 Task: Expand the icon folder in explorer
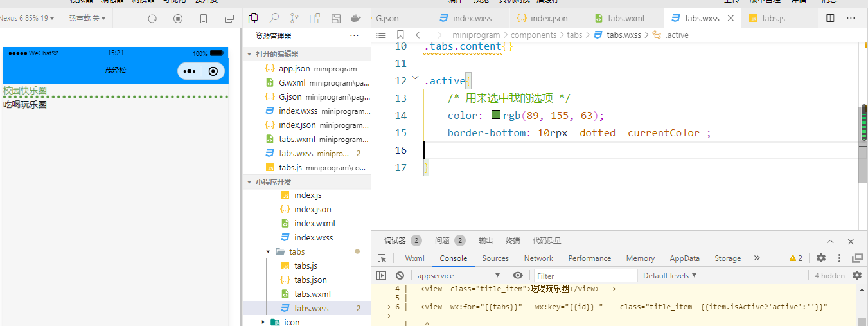(x=263, y=322)
